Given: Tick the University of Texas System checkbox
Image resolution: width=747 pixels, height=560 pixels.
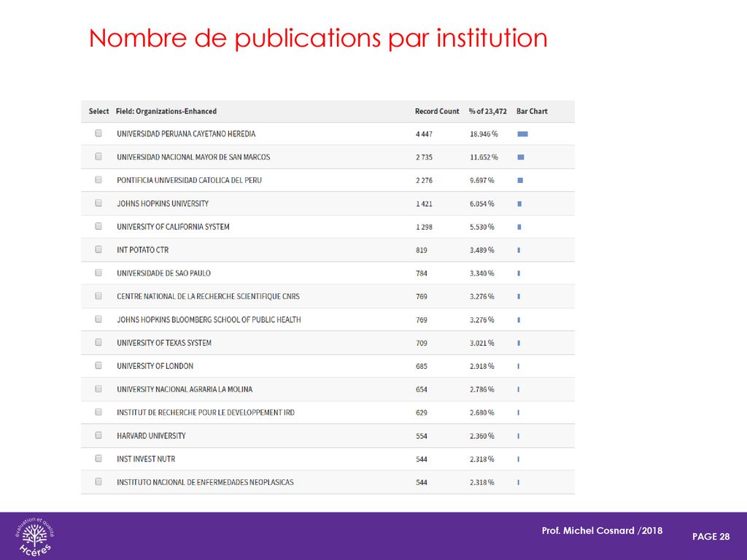Looking at the screenshot, I should click(x=98, y=343).
